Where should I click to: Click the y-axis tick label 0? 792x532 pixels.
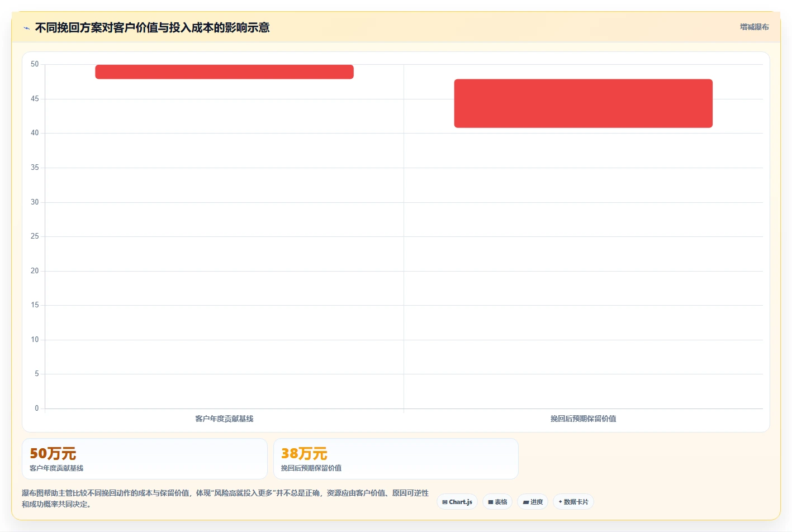(37, 408)
